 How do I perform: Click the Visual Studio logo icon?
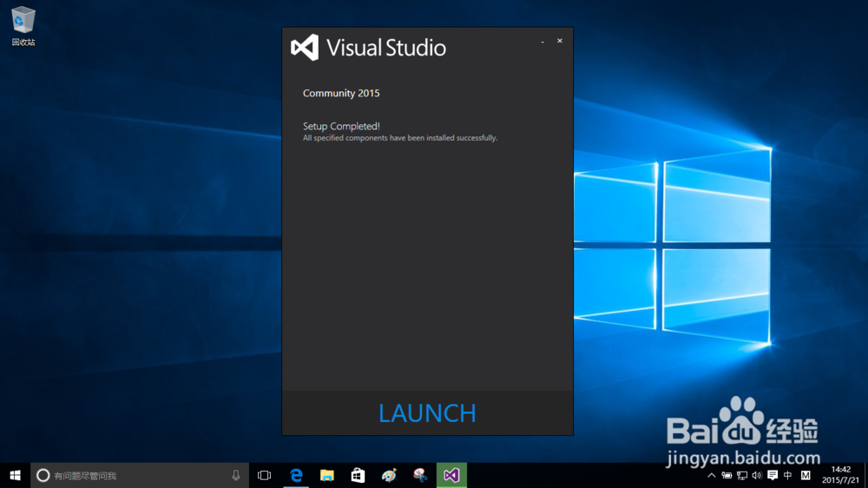point(305,48)
